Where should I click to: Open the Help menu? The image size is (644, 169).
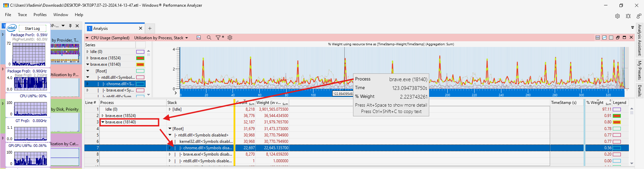(x=79, y=15)
